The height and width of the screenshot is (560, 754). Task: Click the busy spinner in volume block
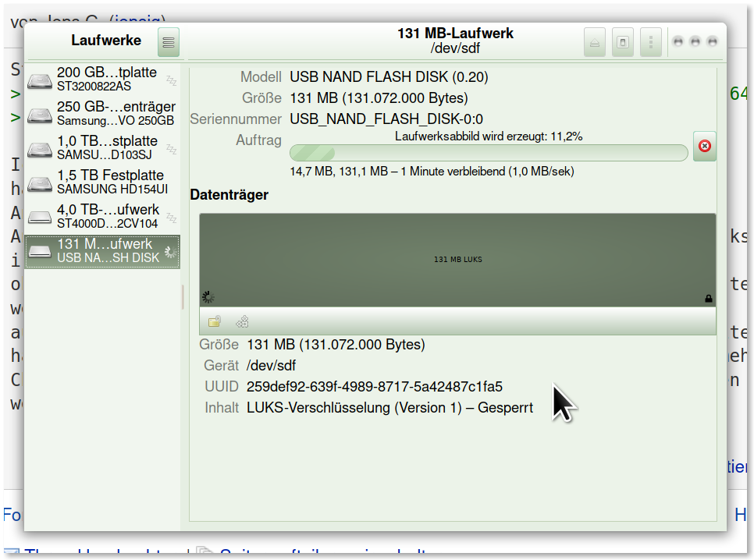(x=208, y=297)
